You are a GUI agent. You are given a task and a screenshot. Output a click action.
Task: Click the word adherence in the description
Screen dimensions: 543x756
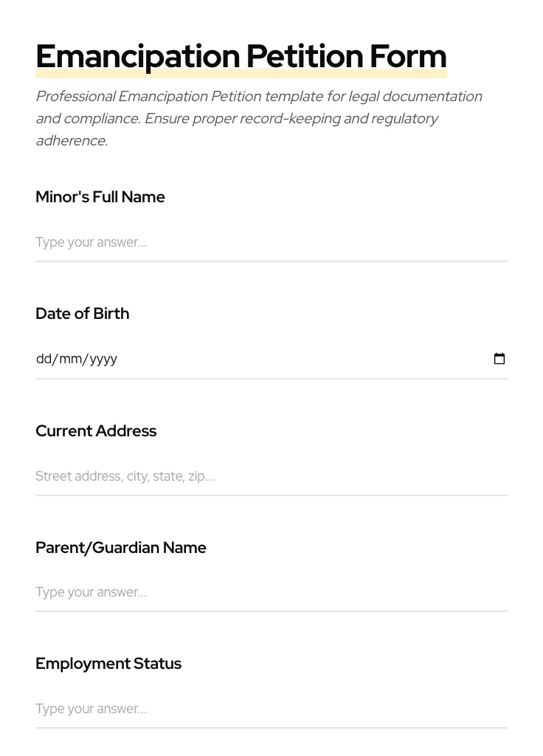(x=72, y=141)
